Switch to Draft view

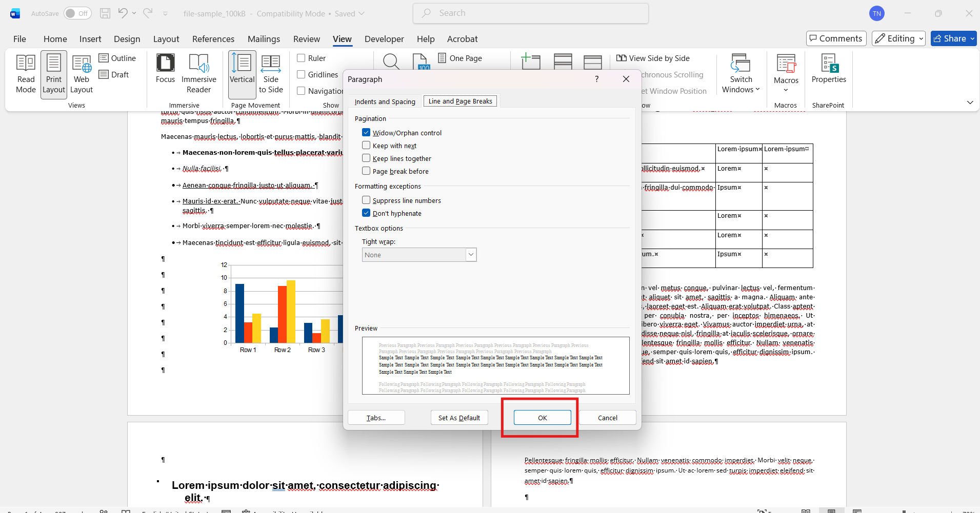click(x=114, y=75)
